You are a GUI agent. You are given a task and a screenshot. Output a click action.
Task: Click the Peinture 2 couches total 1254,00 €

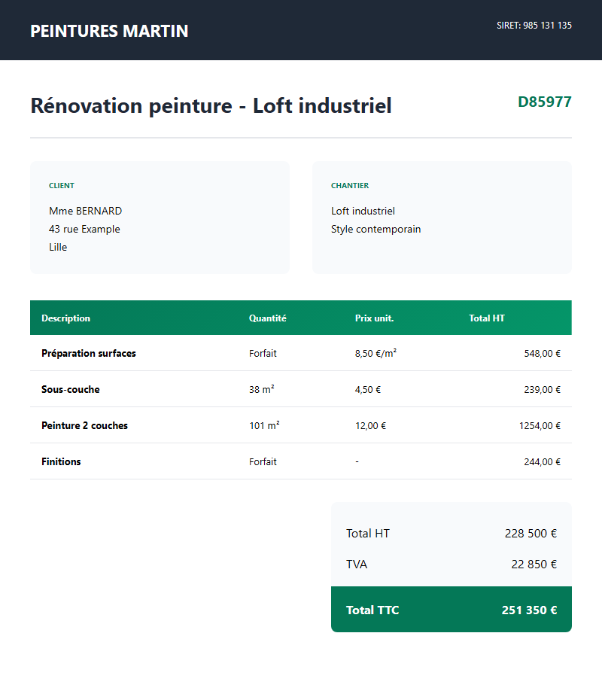point(540,426)
